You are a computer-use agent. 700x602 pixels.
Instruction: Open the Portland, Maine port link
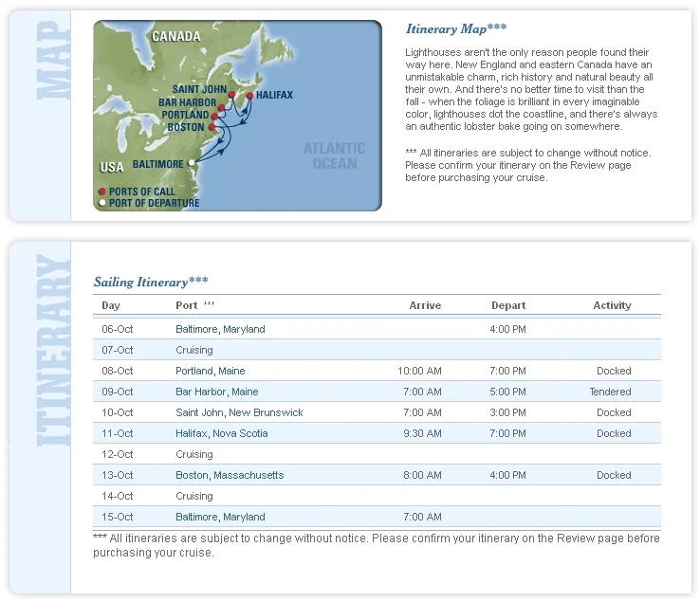pyautogui.click(x=210, y=371)
